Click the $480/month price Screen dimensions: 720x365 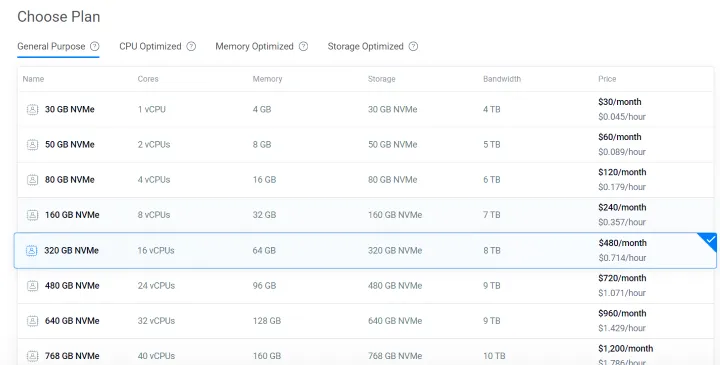click(x=622, y=243)
